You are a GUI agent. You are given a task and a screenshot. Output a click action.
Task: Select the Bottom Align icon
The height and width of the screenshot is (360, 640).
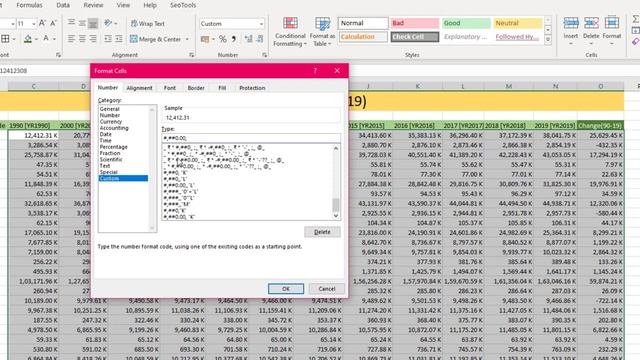[x=93, y=23]
